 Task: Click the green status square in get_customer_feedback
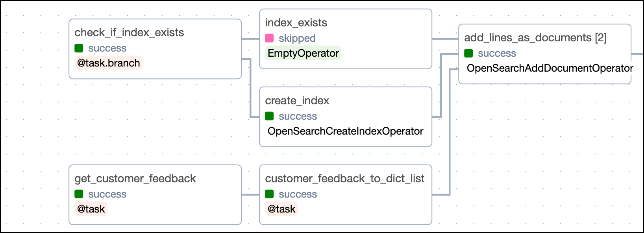[79, 194]
